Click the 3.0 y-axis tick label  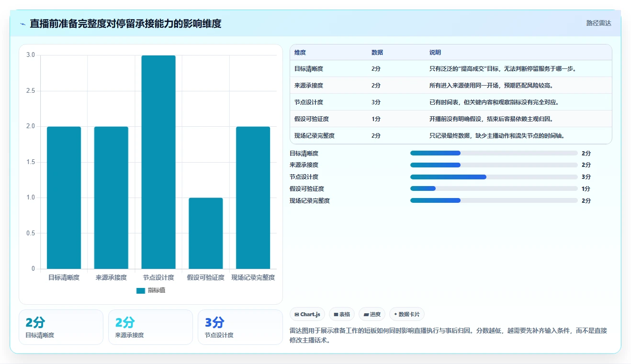(x=31, y=55)
